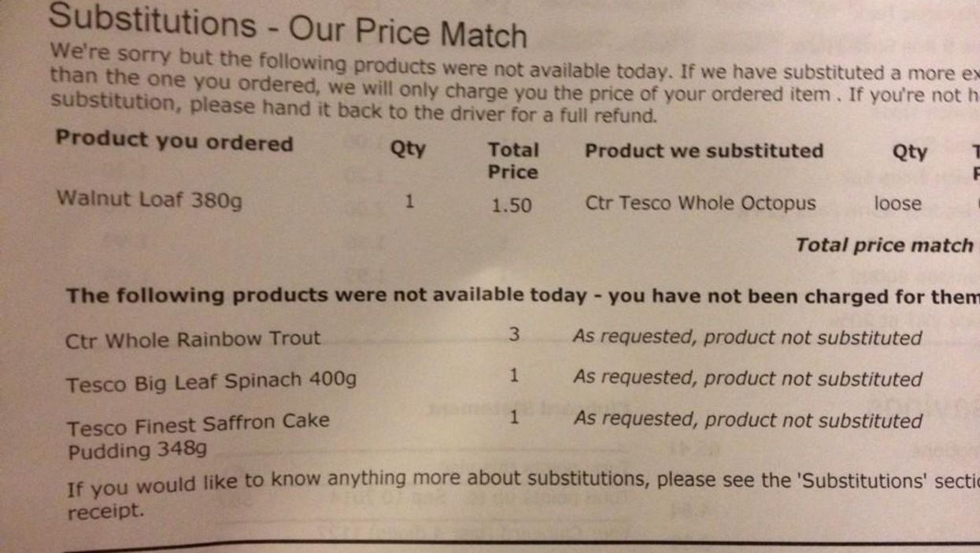Click the 1.50 total price value
Viewport: 980px width, 553px height.
click(x=512, y=205)
